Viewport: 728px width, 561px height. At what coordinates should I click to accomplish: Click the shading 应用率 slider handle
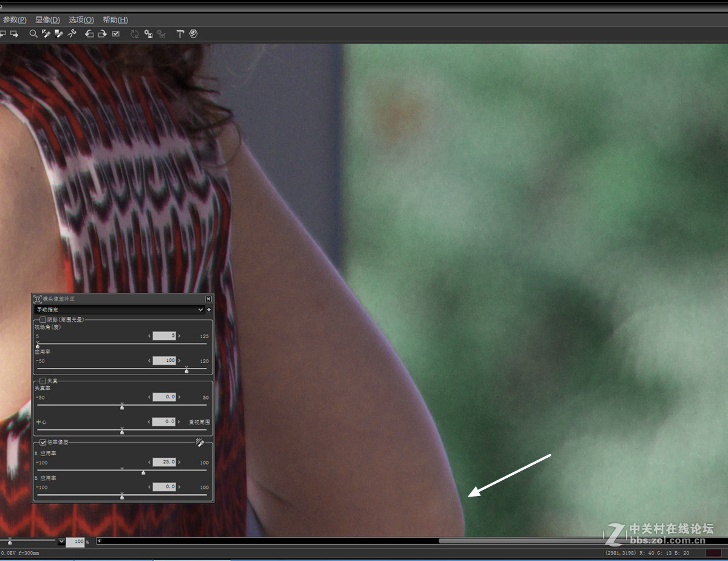186,370
